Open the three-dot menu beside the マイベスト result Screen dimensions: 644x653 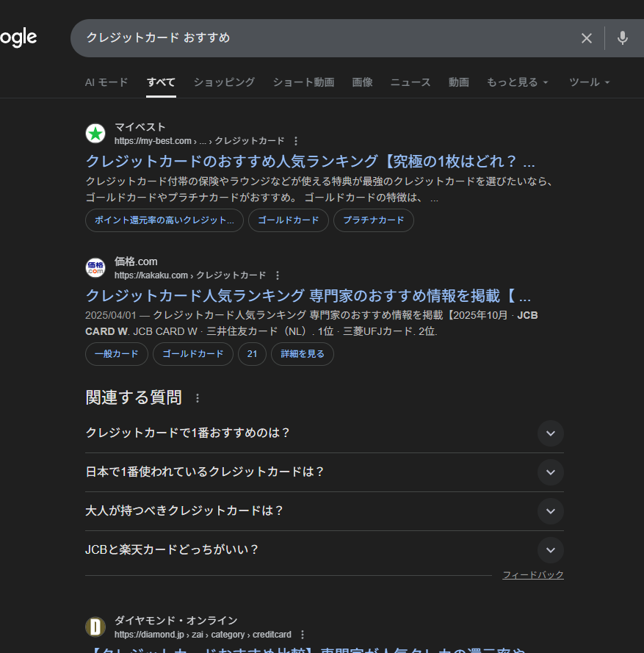pyautogui.click(x=296, y=141)
